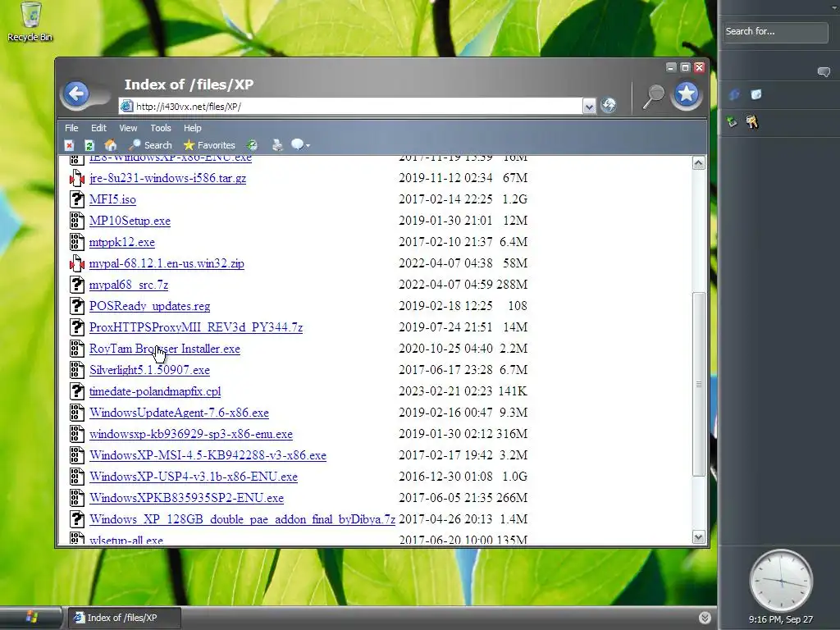
Task: Click the Start button on taskbar
Action: pos(31,617)
